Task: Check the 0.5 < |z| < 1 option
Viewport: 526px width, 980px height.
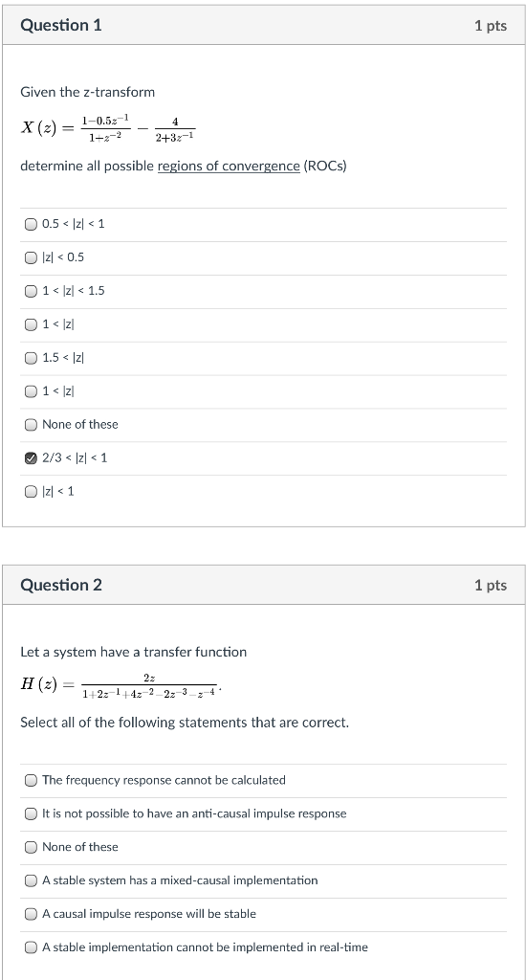Action: pyautogui.click(x=31, y=224)
